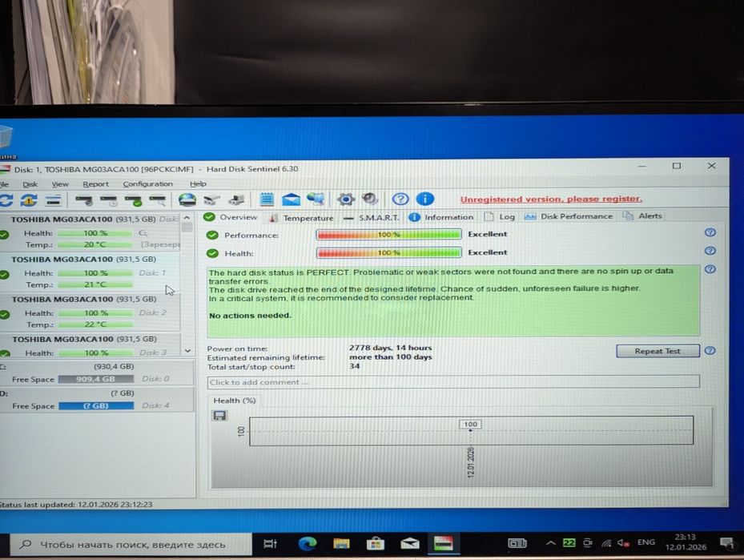Viewport: 744px width, 560px height.
Task: Open the Report menu
Action: (96, 184)
